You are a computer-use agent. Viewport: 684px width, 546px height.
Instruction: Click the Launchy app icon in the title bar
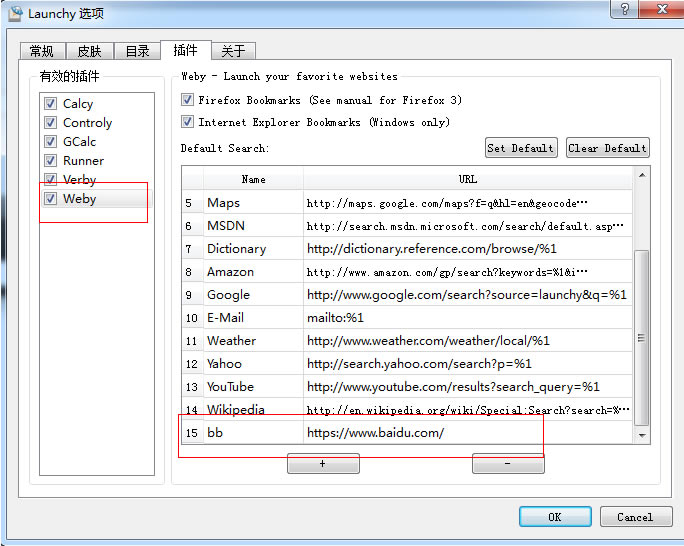click(x=16, y=14)
